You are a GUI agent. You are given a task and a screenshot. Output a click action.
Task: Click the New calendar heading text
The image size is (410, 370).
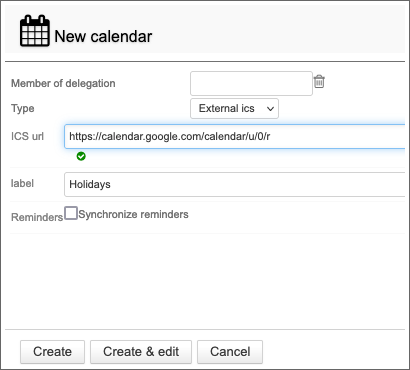pos(103,36)
